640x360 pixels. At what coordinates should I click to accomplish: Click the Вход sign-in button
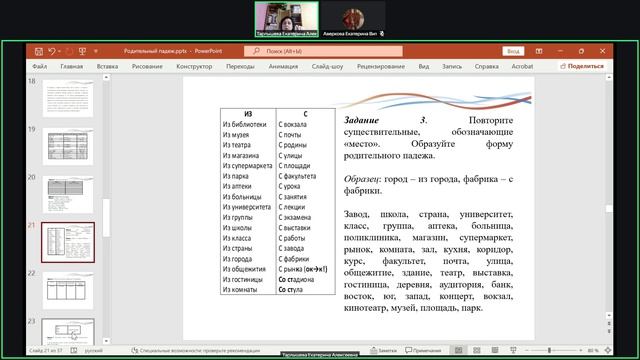click(513, 51)
